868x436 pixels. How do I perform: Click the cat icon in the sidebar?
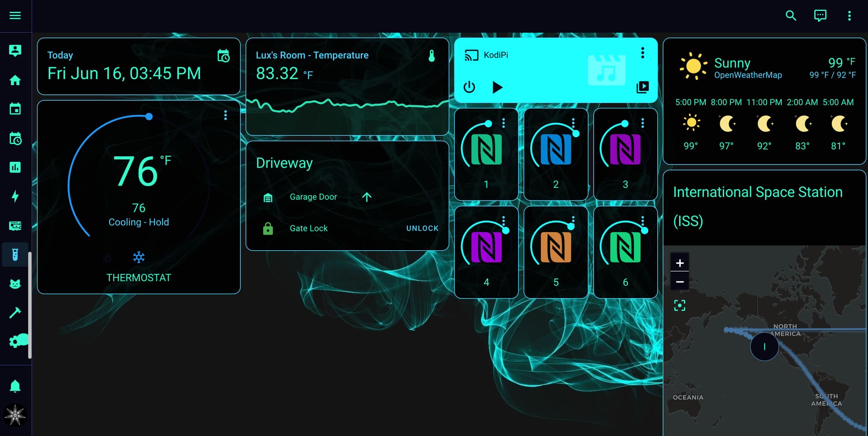(15, 283)
